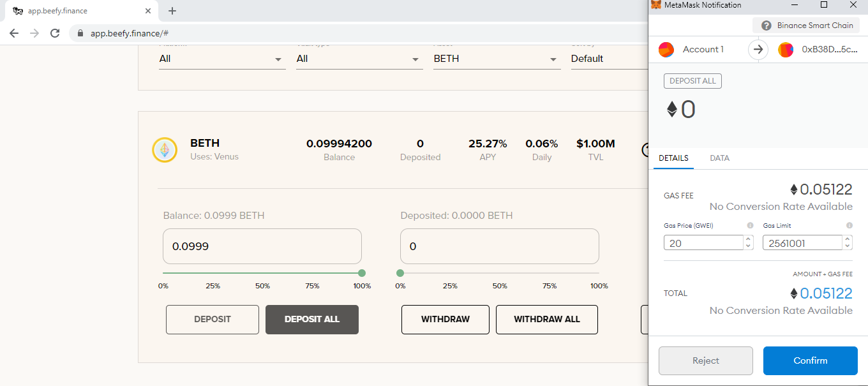Image resolution: width=868 pixels, height=386 pixels.
Task: Confirm the MetaMask transaction
Action: pyautogui.click(x=811, y=360)
